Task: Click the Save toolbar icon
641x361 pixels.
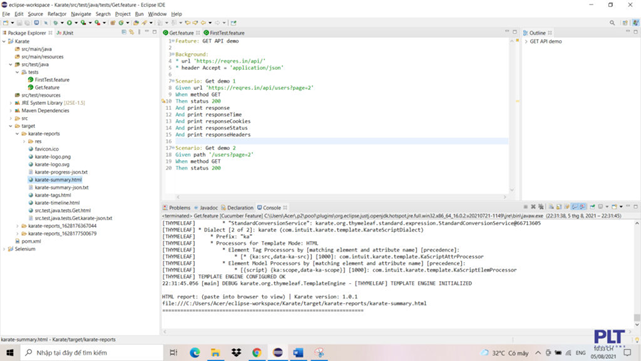Action: (20, 23)
